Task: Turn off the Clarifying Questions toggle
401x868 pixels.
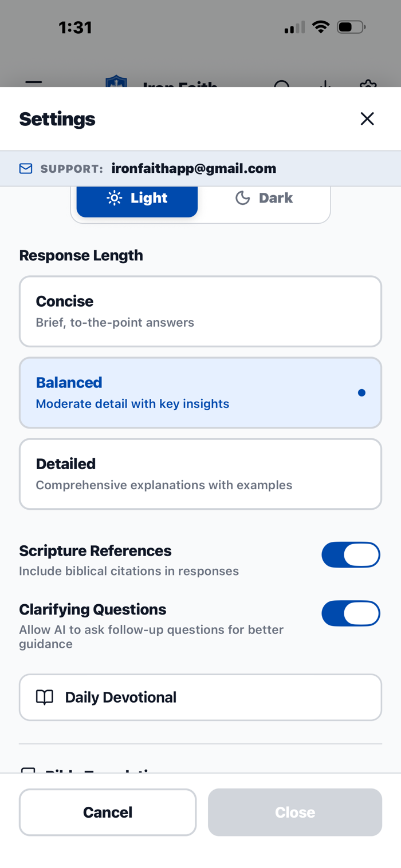Action: (x=351, y=613)
